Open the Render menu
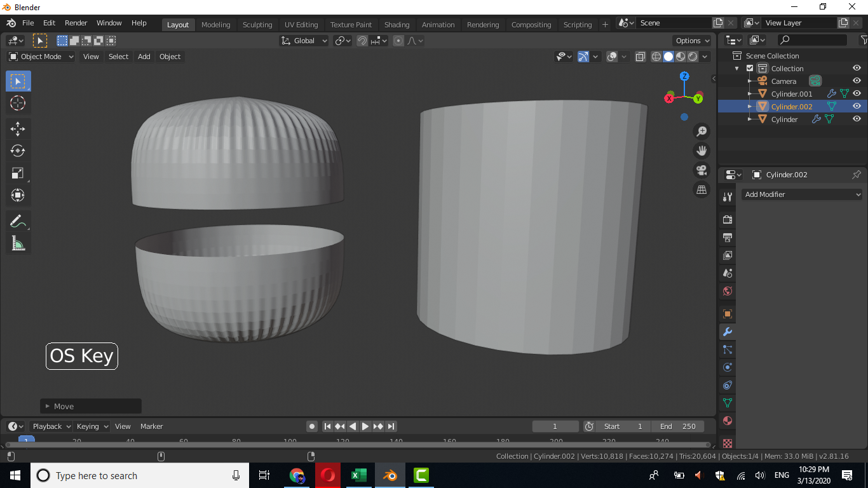 point(76,22)
